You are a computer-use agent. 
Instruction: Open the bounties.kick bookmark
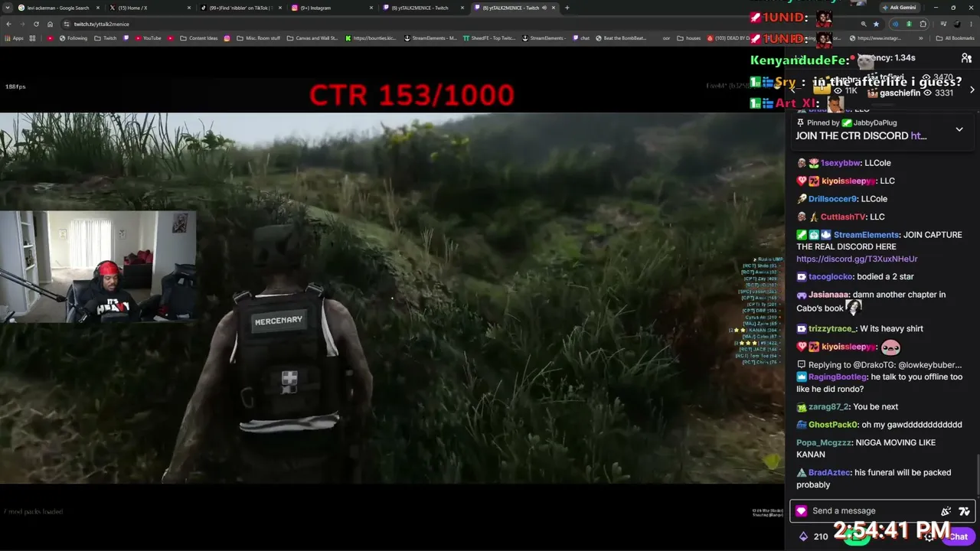point(372,38)
